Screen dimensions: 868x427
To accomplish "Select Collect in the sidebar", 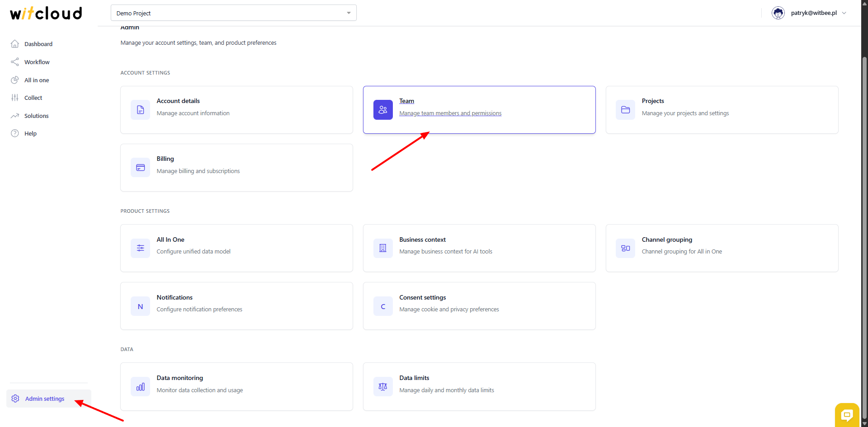I will tap(33, 98).
